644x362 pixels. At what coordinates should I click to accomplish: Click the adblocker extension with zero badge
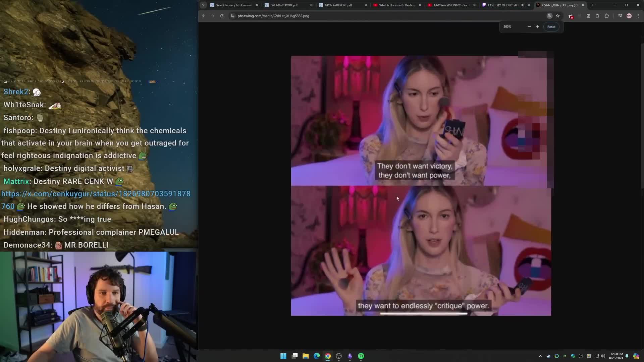point(570,15)
